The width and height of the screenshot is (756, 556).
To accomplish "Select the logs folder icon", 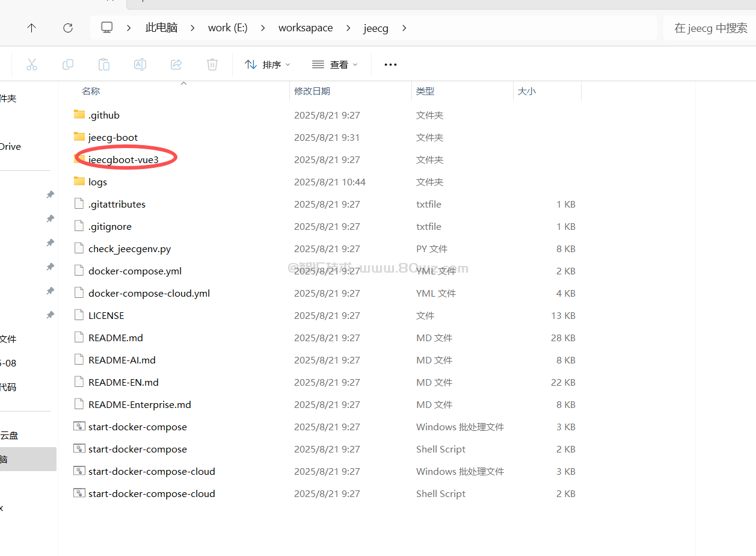I will pos(79,181).
